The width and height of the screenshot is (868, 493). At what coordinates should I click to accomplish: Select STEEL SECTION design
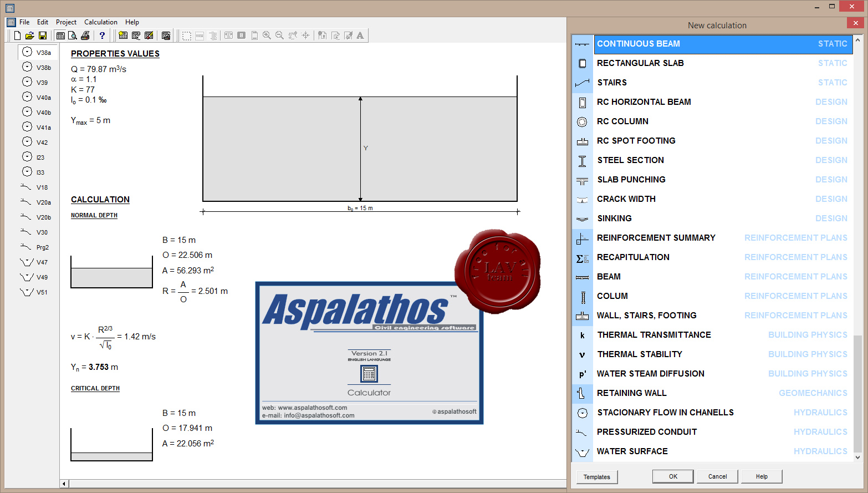tap(712, 160)
